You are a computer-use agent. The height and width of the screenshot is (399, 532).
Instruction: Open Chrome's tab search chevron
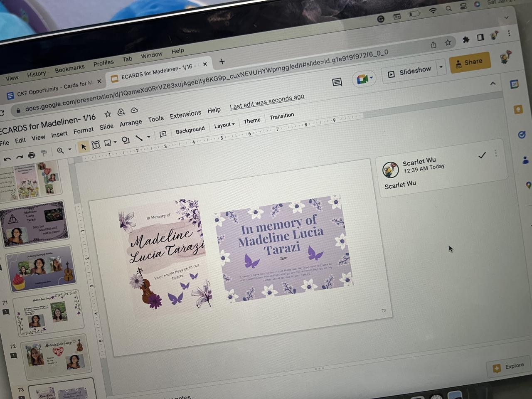pyautogui.click(x=506, y=18)
